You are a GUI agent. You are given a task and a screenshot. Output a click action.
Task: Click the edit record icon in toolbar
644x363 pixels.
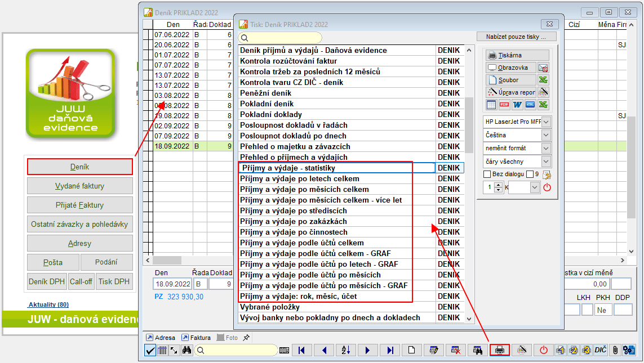[x=434, y=350]
